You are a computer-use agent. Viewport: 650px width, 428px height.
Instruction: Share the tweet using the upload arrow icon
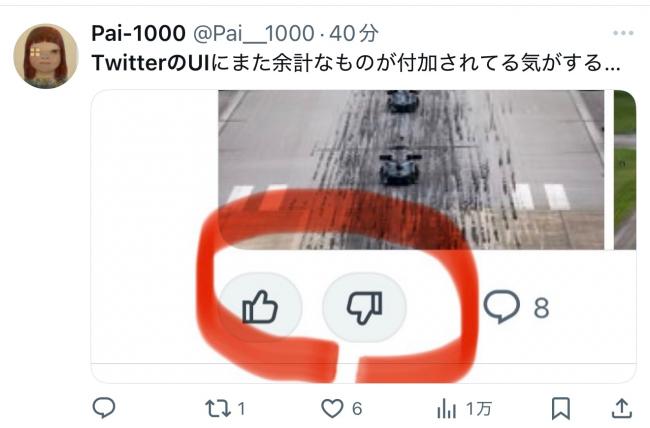(x=622, y=409)
